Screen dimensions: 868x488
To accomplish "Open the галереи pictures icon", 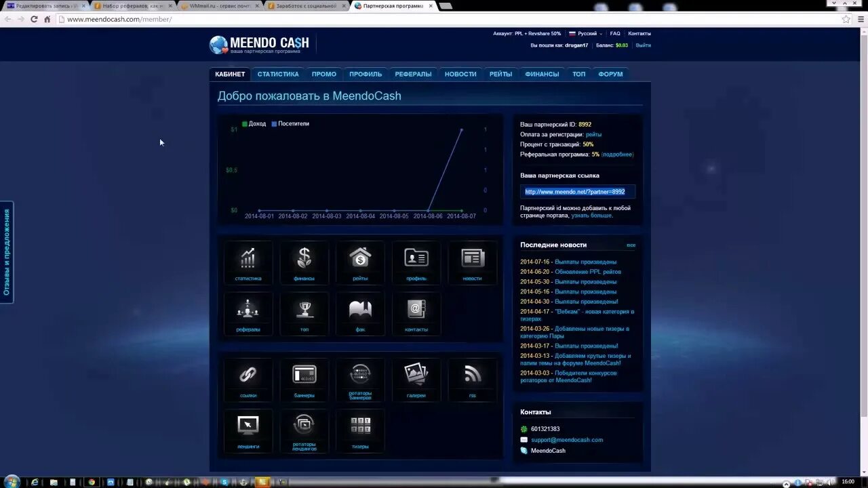I will pos(416,380).
